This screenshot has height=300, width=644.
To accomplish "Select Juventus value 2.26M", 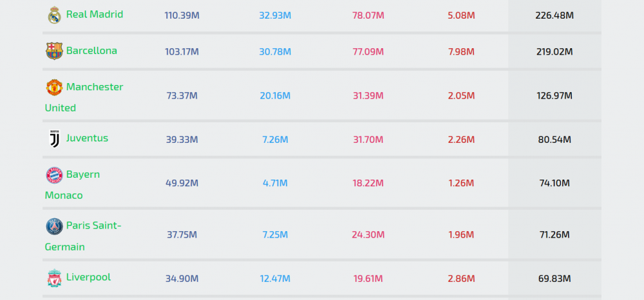I will click(461, 140).
